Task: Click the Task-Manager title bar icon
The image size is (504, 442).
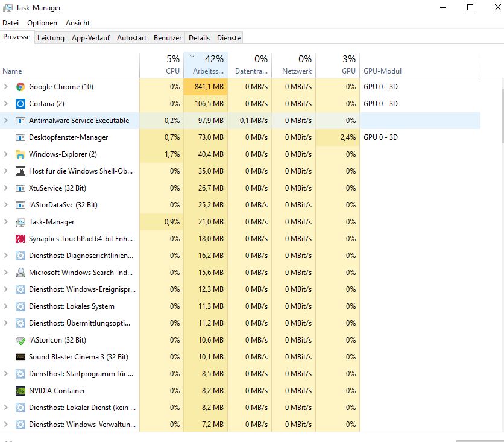Action: click(x=8, y=8)
